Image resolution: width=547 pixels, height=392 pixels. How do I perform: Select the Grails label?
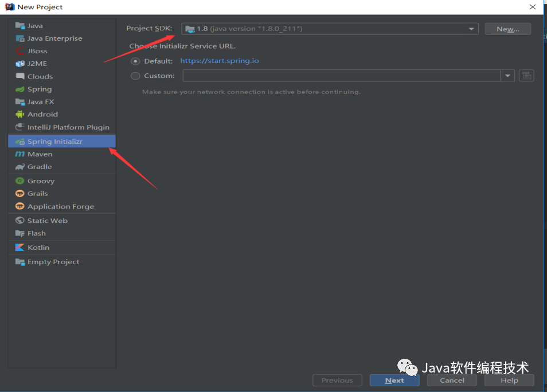click(38, 194)
